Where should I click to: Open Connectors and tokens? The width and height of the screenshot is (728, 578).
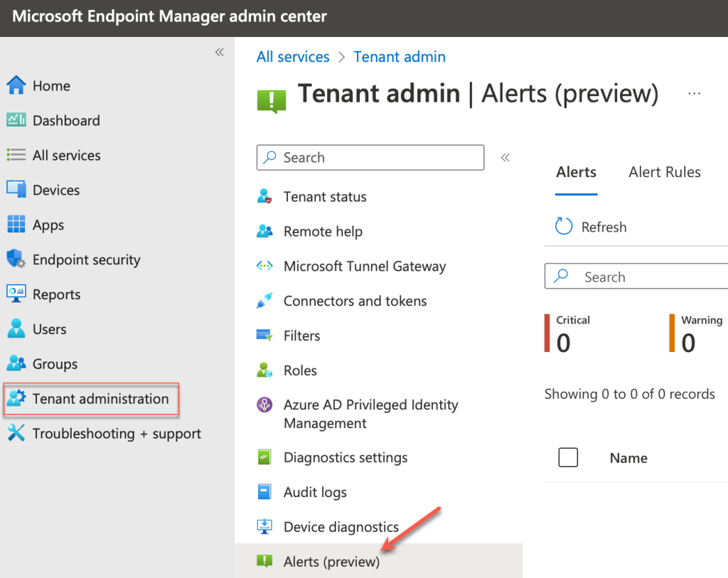click(355, 301)
